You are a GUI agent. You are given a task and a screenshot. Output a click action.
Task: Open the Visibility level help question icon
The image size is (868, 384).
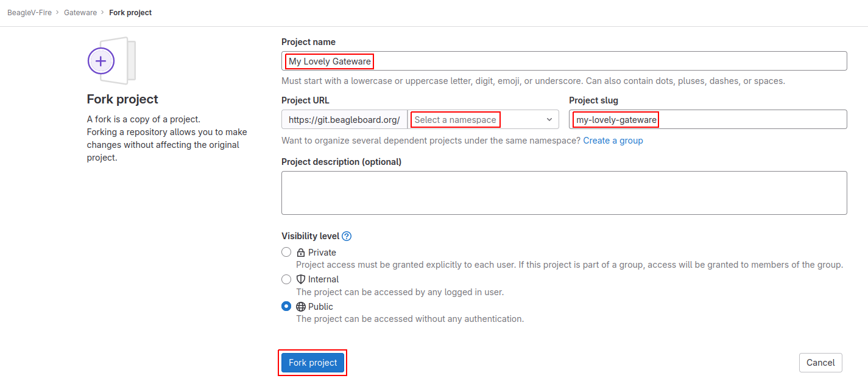coord(347,236)
